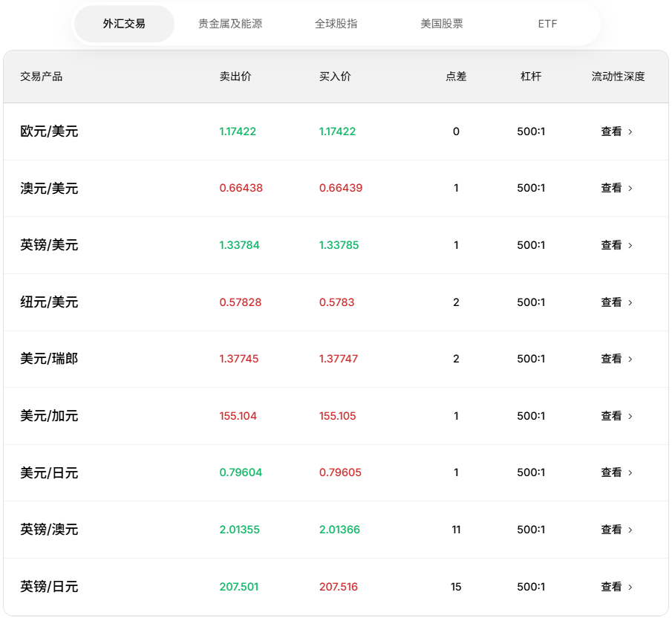Click 查看 link for 澳元/美元
The image size is (672, 618).
(x=611, y=188)
